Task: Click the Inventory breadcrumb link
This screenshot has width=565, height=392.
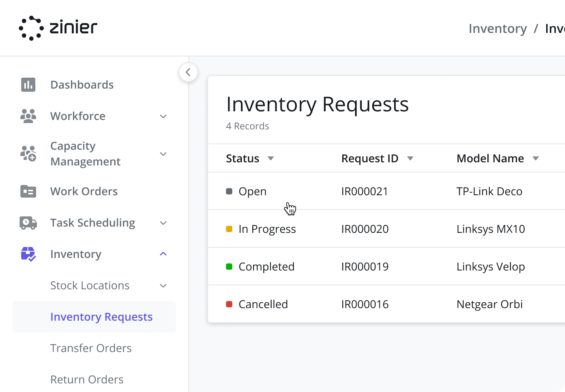Action: pyautogui.click(x=498, y=29)
